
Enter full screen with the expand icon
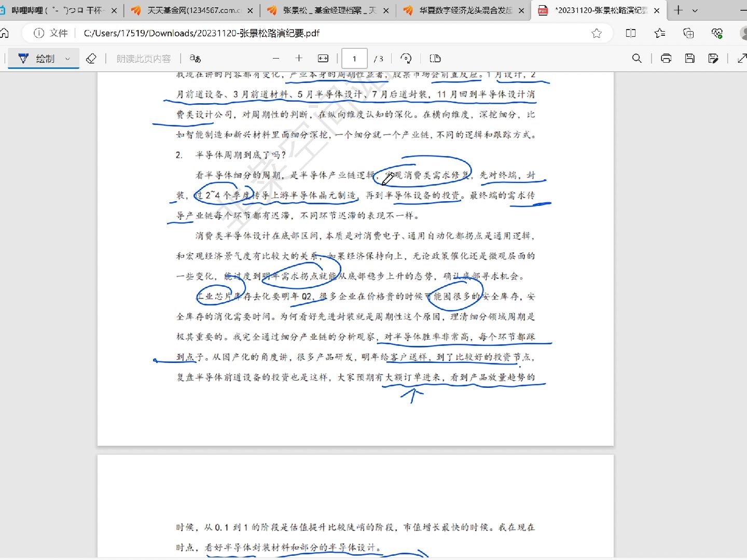click(x=742, y=59)
